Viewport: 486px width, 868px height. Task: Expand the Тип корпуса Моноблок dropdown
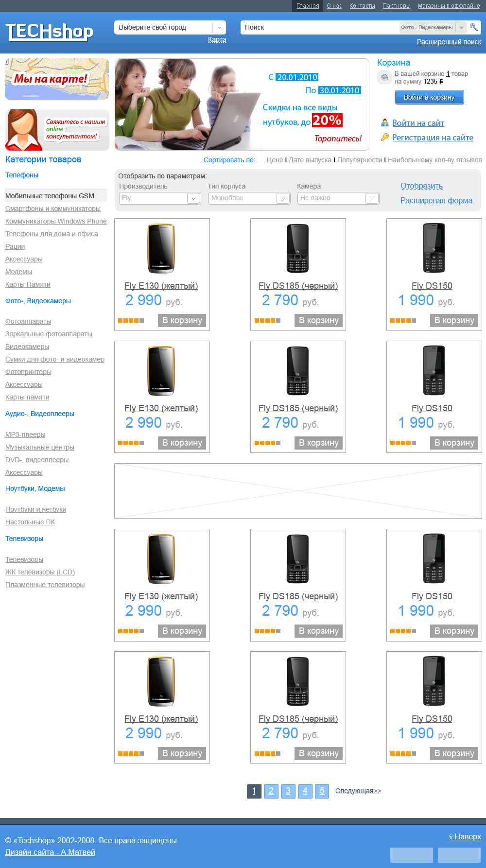pos(283,198)
